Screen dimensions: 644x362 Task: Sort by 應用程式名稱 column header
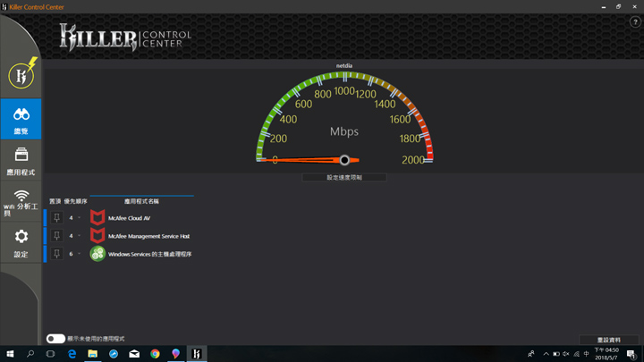(141, 201)
